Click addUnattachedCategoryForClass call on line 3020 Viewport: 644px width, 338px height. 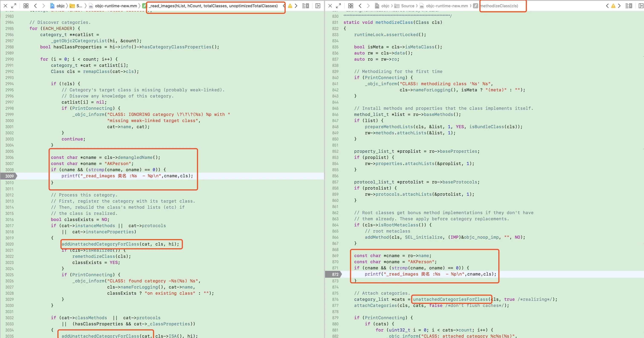tap(100, 244)
